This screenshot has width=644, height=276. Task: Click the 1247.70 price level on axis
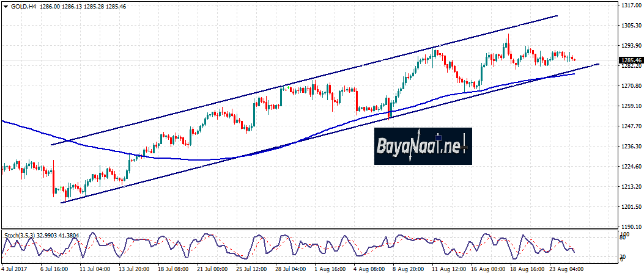(631, 126)
